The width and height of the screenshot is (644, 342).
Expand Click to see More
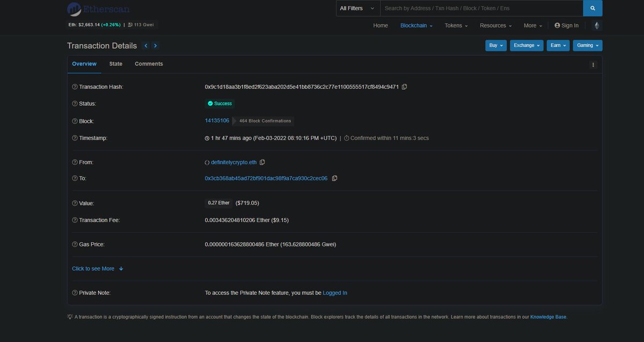pos(98,268)
